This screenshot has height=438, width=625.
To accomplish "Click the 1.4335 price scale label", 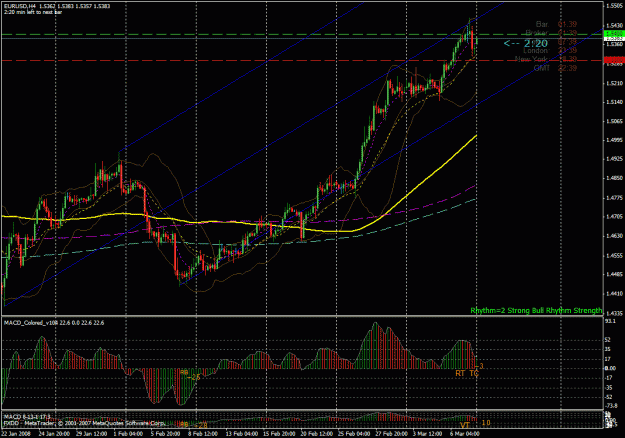I will [614, 313].
